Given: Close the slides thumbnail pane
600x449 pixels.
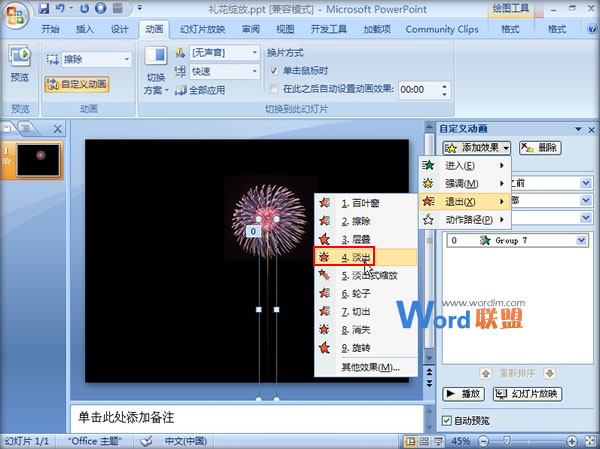Looking at the screenshot, I should tap(57, 129).
